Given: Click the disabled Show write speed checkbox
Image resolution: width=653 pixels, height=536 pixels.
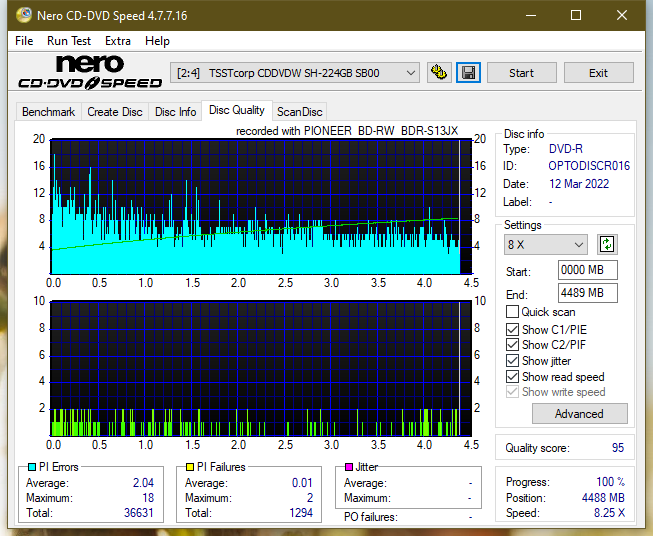Looking at the screenshot, I should point(512,392).
